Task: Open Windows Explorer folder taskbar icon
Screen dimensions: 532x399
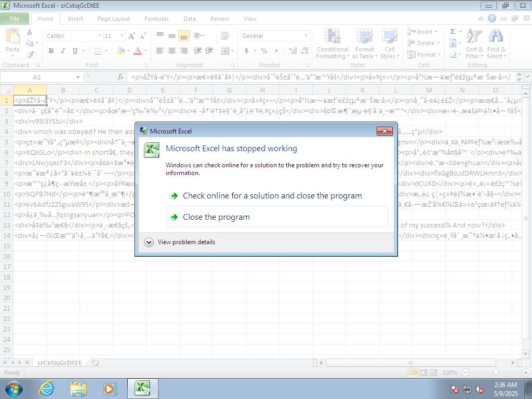Action: tap(78, 389)
